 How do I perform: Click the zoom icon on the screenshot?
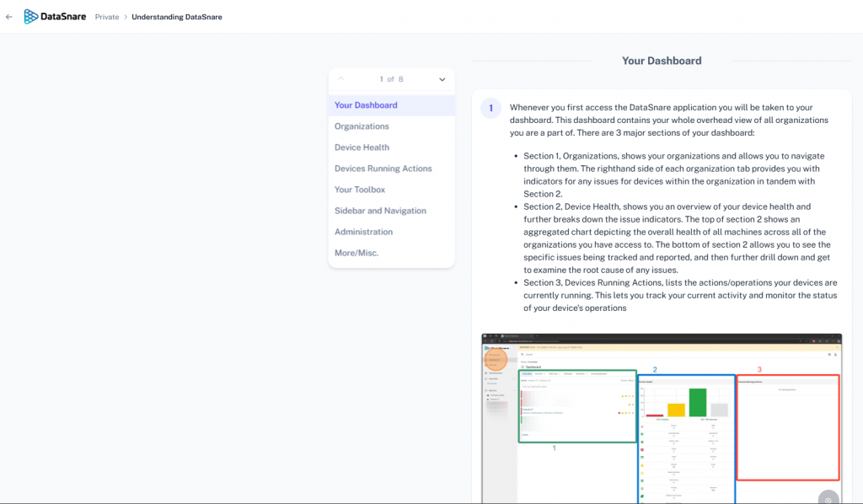828,498
